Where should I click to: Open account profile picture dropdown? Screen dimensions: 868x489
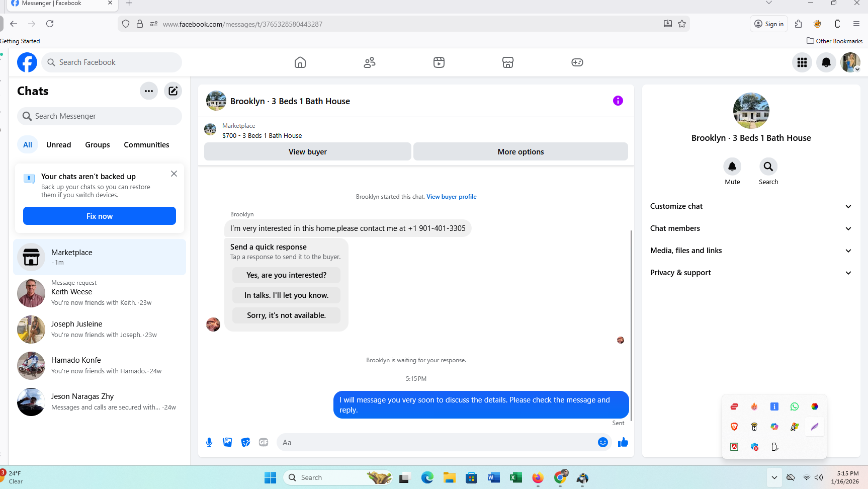point(850,62)
